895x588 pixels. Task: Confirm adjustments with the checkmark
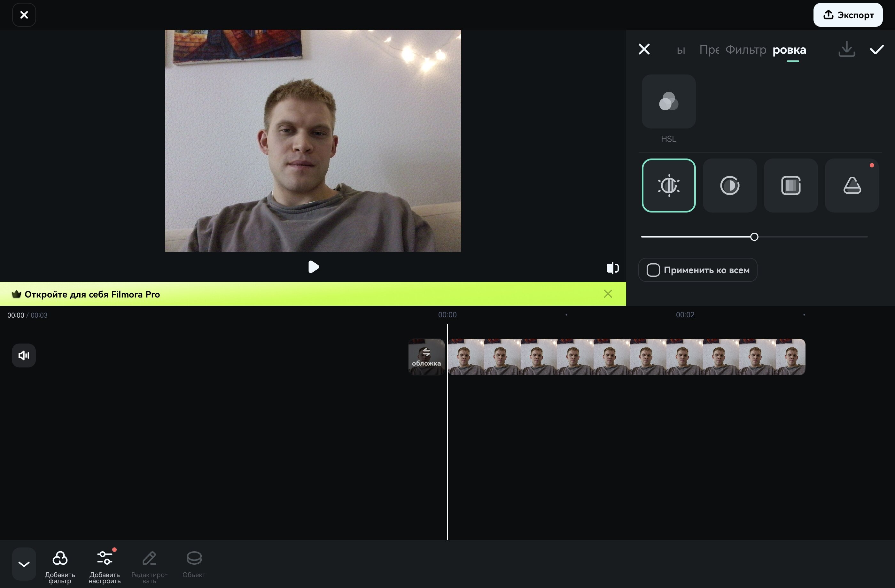tap(876, 49)
